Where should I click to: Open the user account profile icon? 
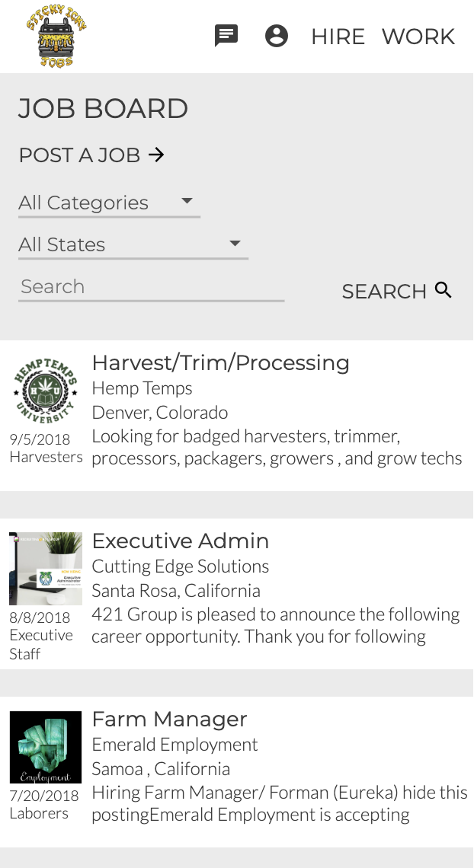click(x=276, y=36)
